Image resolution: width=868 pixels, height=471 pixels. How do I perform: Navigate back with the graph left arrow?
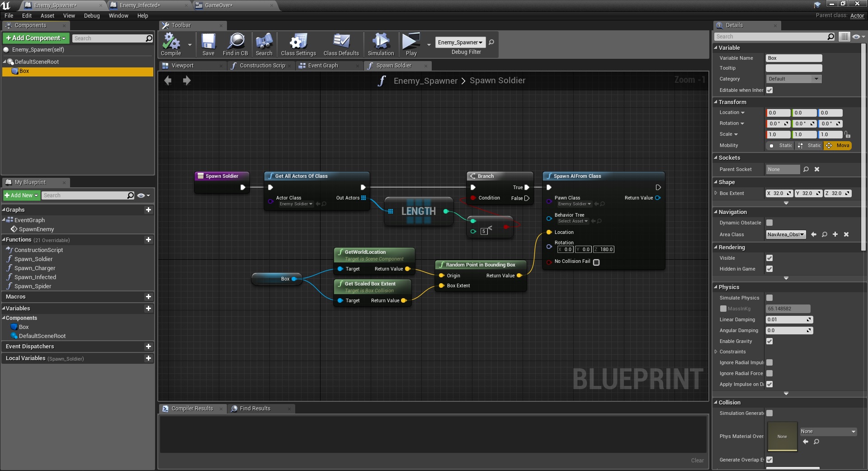click(x=168, y=81)
